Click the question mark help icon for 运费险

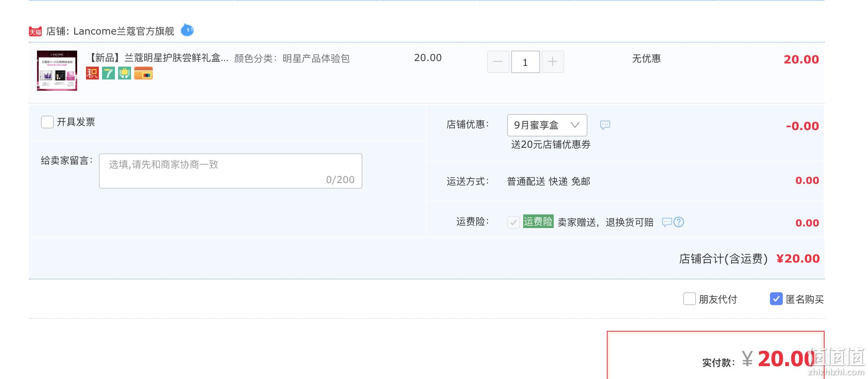679,222
